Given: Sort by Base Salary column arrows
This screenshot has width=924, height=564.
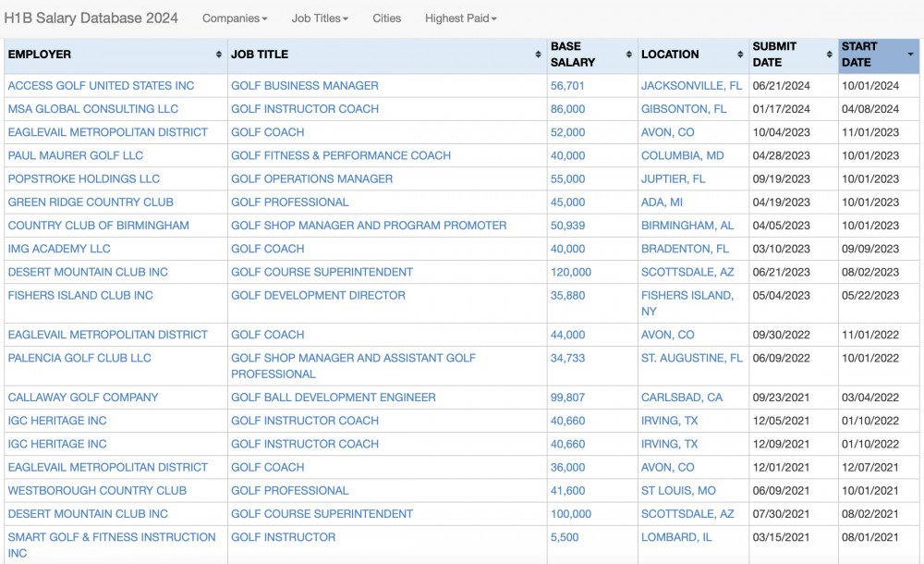Looking at the screenshot, I should [628, 55].
